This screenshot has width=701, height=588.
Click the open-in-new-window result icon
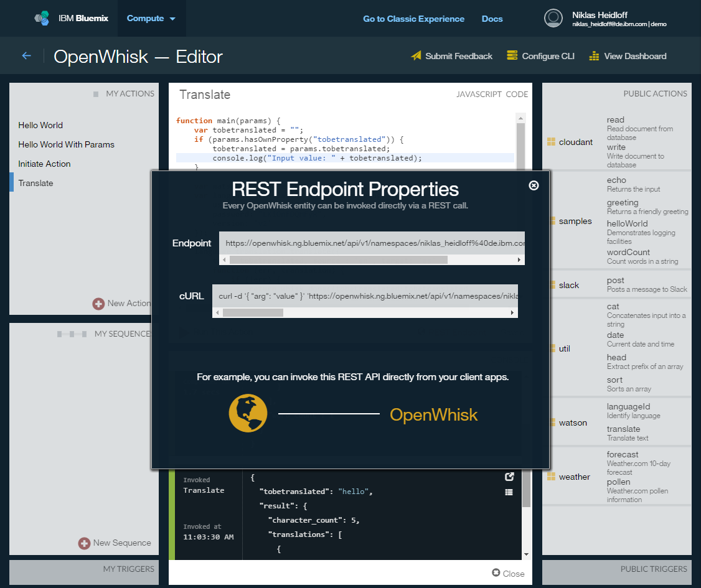tap(509, 477)
